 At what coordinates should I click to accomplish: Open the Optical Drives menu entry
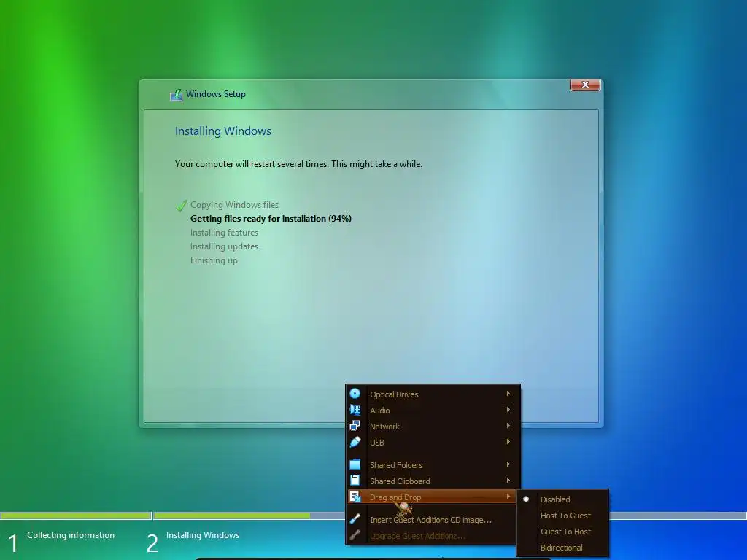tap(433, 394)
